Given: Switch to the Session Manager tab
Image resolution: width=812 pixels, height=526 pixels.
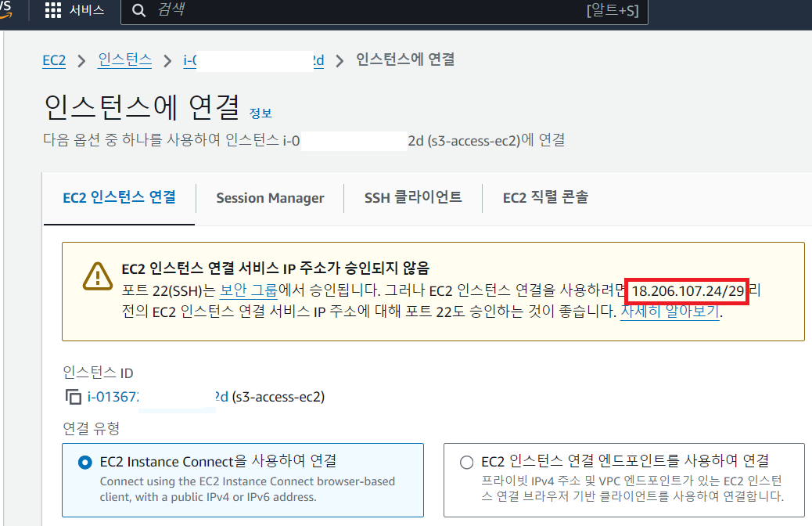Looking at the screenshot, I should point(270,198).
